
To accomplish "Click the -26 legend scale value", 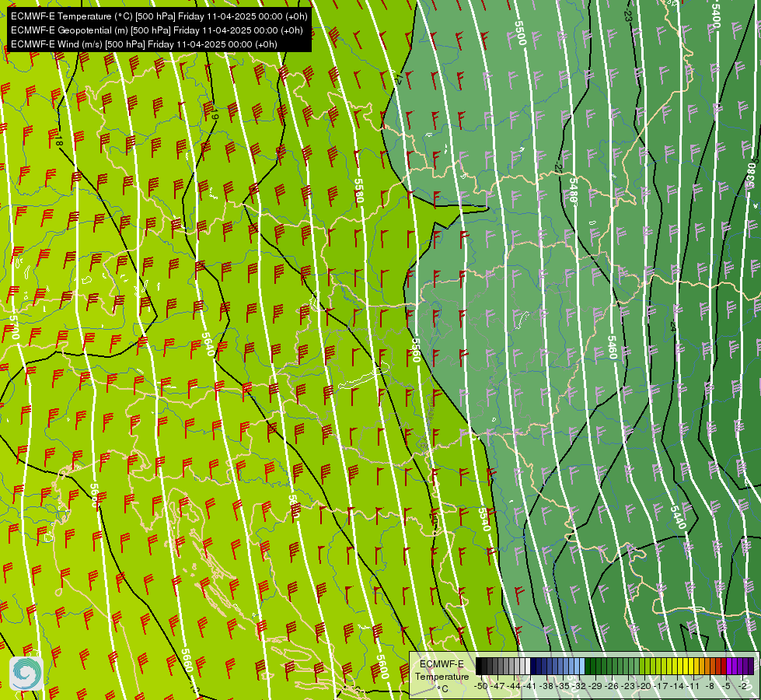I will coord(612,686).
